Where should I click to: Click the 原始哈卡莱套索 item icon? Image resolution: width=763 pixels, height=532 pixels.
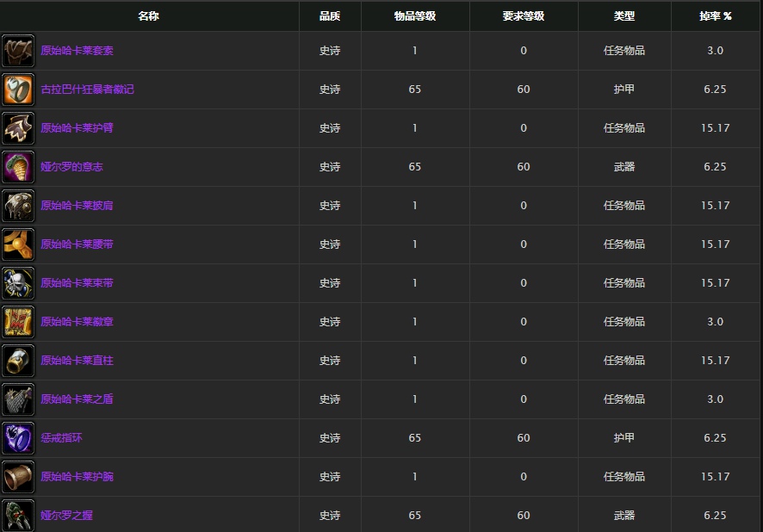[18, 51]
